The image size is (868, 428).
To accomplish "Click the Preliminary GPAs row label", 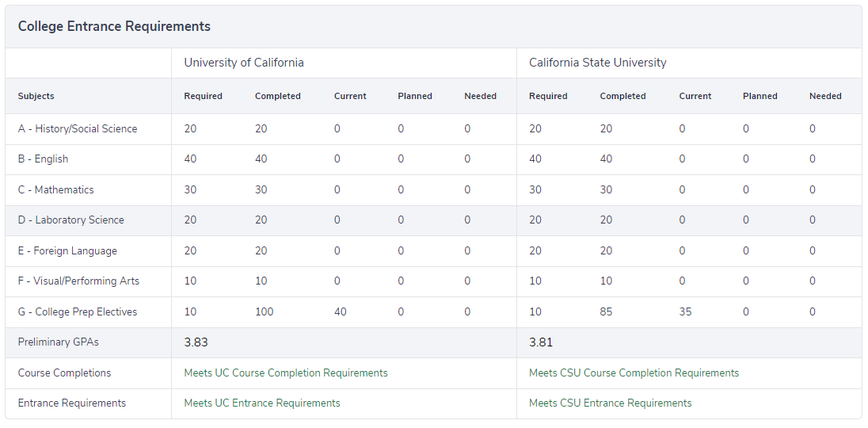I will [58, 342].
